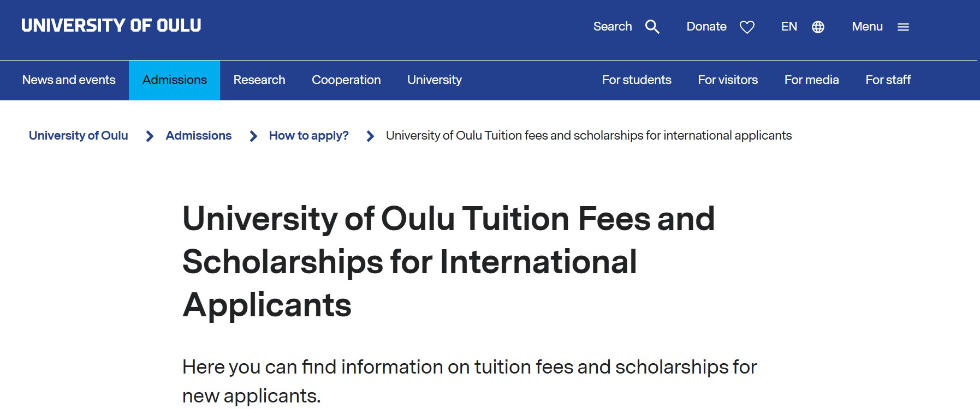Open the Research menu
The image size is (980, 409).
pos(259,80)
